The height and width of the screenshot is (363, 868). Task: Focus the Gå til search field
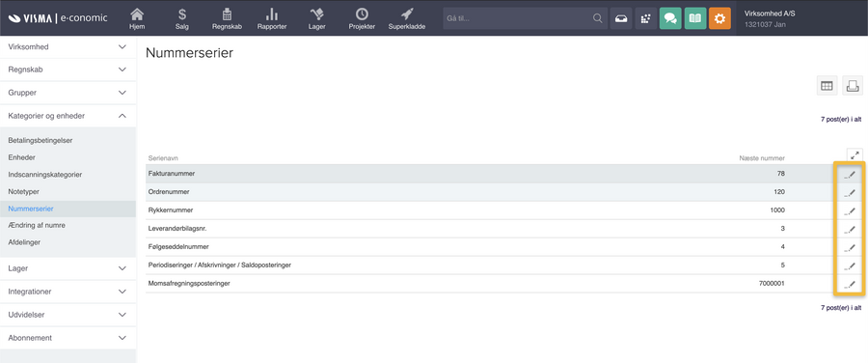coord(518,18)
